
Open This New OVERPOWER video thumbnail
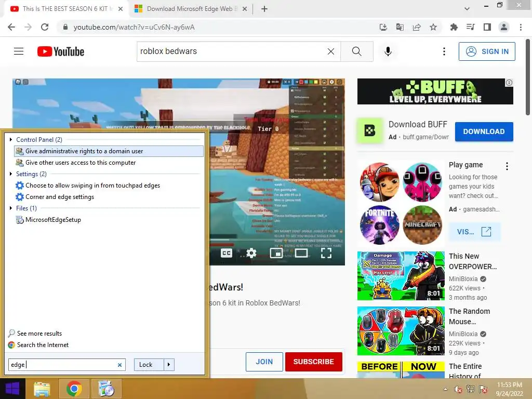pos(401,276)
